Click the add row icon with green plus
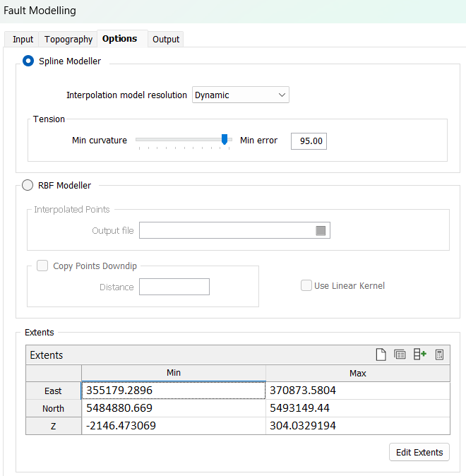 [x=419, y=355]
